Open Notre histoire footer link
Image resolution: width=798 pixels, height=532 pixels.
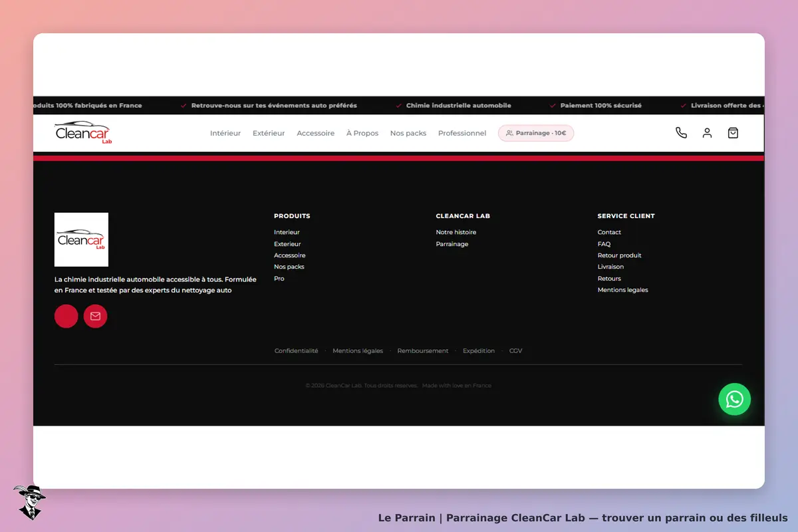pyautogui.click(x=456, y=232)
